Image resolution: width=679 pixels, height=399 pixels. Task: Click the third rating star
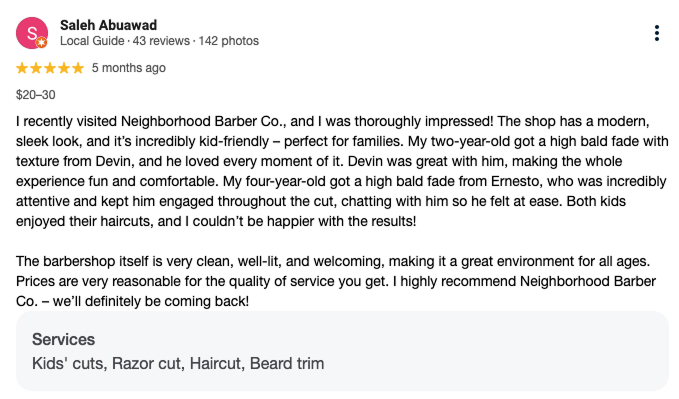click(x=50, y=68)
